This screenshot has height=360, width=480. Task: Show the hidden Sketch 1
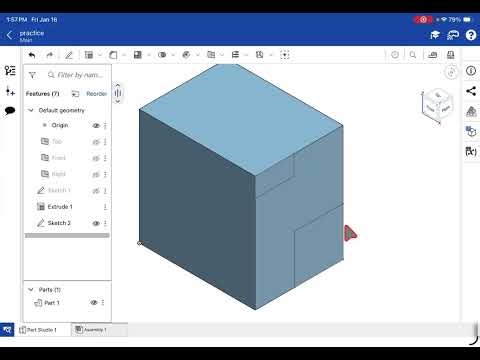click(96, 191)
